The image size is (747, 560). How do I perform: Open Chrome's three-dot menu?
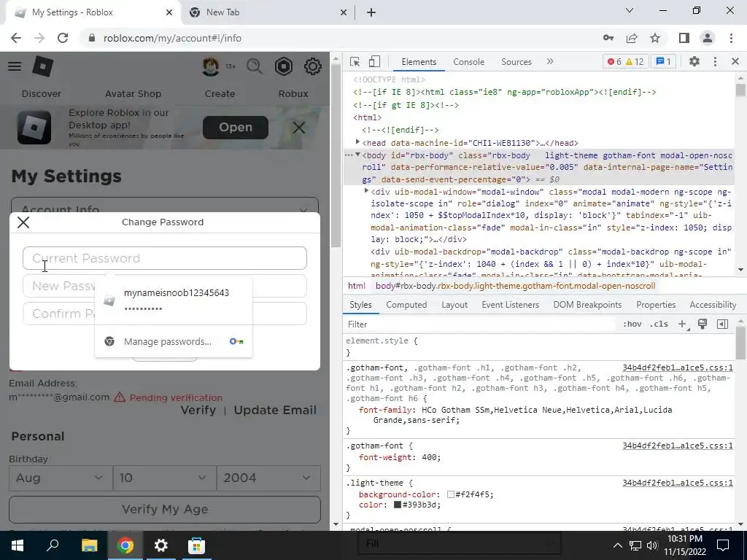tap(731, 38)
